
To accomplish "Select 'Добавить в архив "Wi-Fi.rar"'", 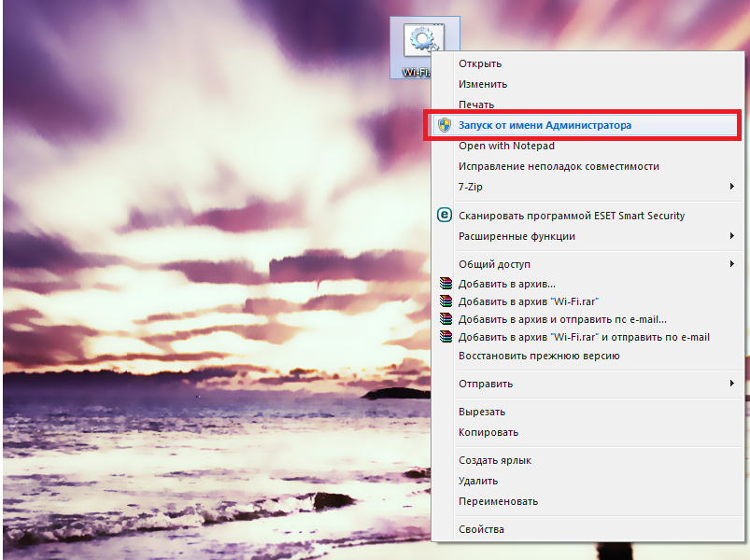I will coord(587,301).
